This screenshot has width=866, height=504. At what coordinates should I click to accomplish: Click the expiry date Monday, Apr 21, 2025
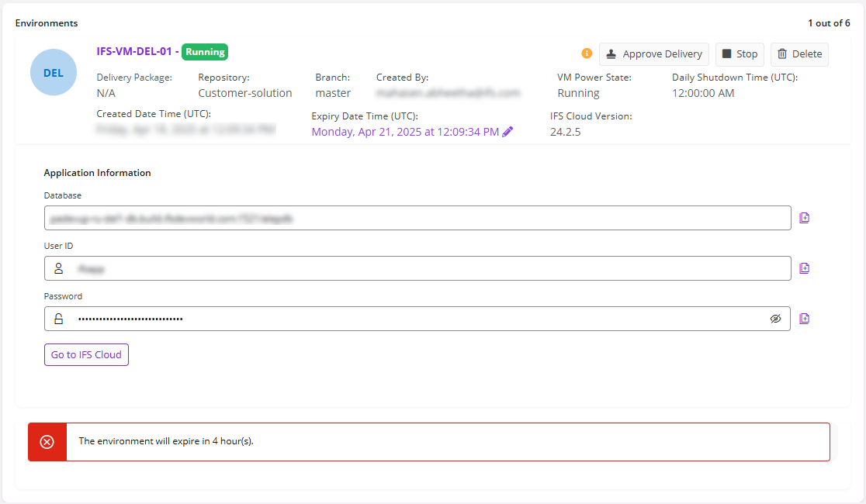tap(405, 132)
